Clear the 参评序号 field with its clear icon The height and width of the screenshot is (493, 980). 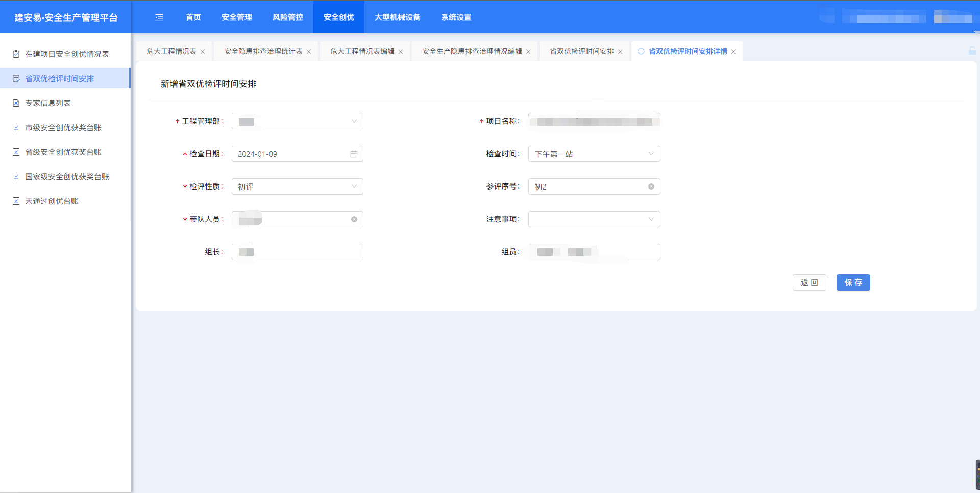[651, 187]
